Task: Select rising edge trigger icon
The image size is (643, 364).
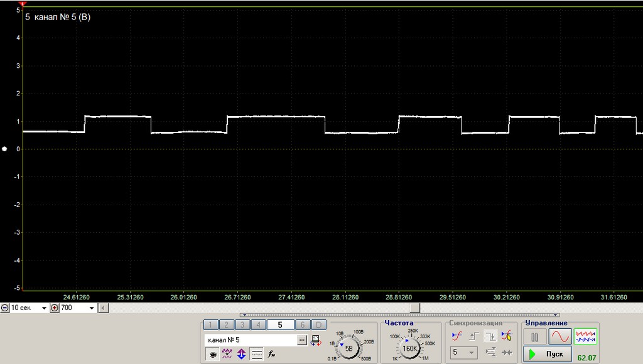Action: tap(473, 336)
